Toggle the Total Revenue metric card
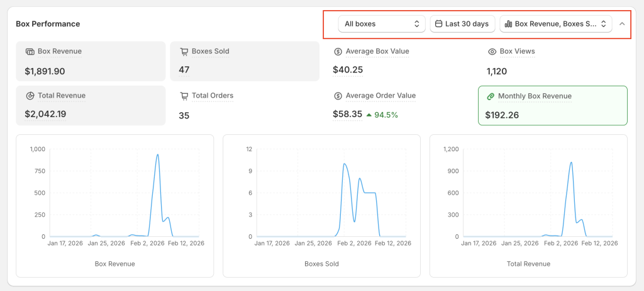Screen dimensions: 644x291 coord(91,106)
